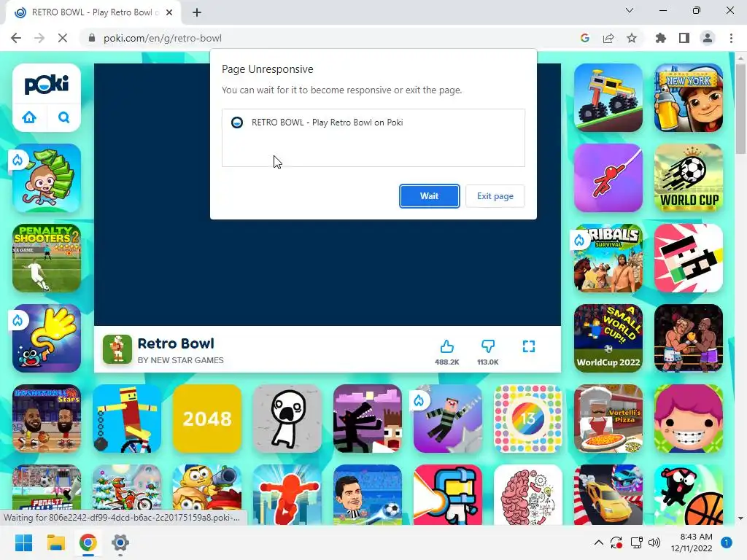The height and width of the screenshot is (560, 747).
Task: Open the yellow hand game thumbnail
Action: [47, 338]
